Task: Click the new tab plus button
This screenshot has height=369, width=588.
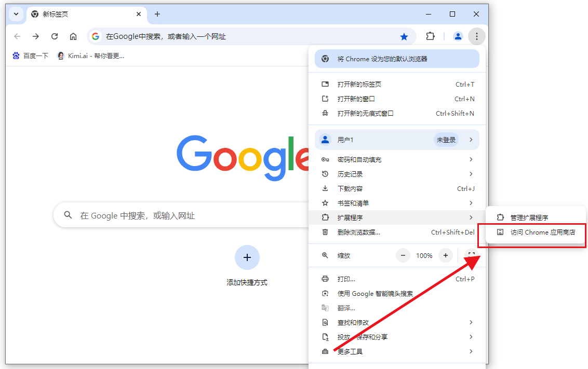Action: tap(157, 14)
